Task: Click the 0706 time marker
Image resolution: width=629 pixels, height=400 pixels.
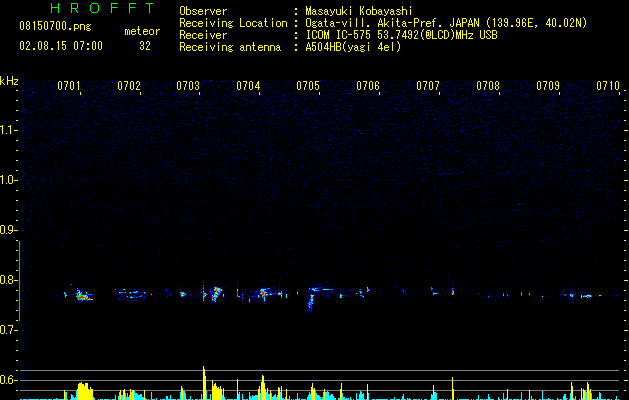Action: pyautogui.click(x=368, y=86)
